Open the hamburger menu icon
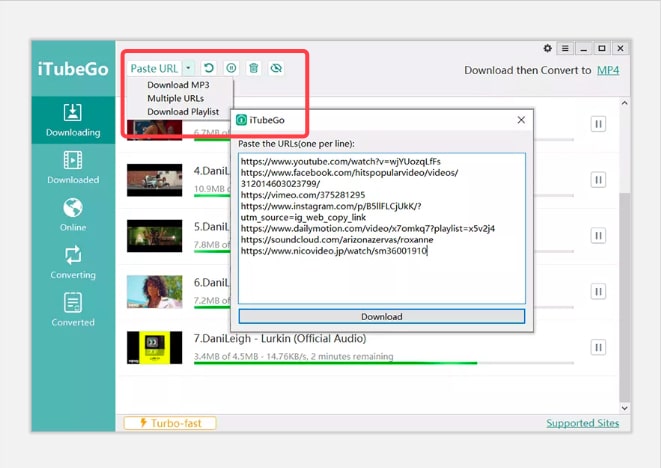661x468 pixels. [565, 48]
